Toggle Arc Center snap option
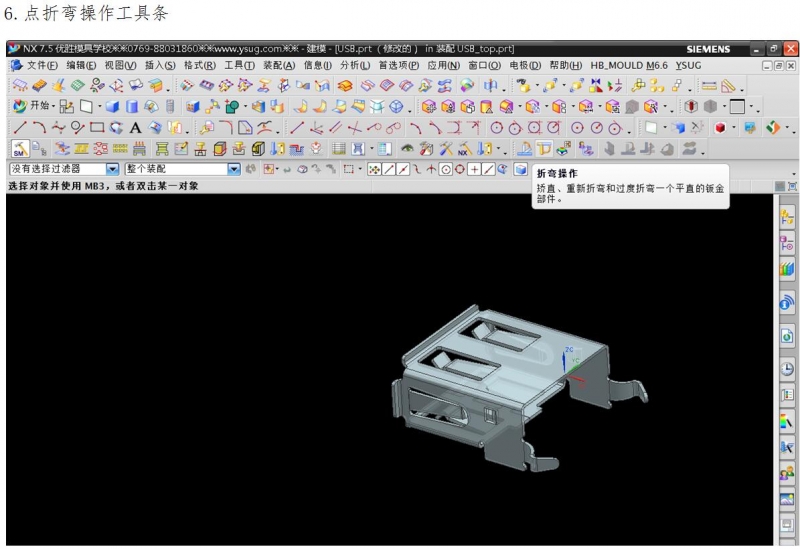 pos(445,169)
